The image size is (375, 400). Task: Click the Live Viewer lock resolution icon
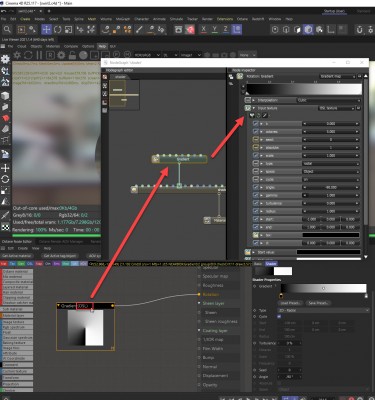click(72, 55)
